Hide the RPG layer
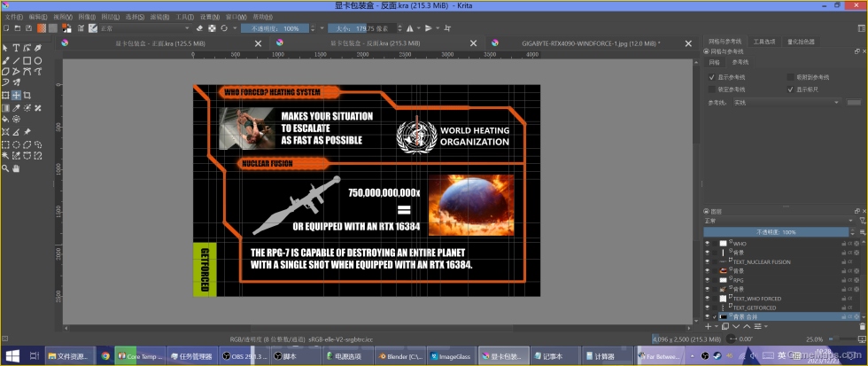Image resolution: width=868 pixels, height=366 pixels. pos(707,280)
